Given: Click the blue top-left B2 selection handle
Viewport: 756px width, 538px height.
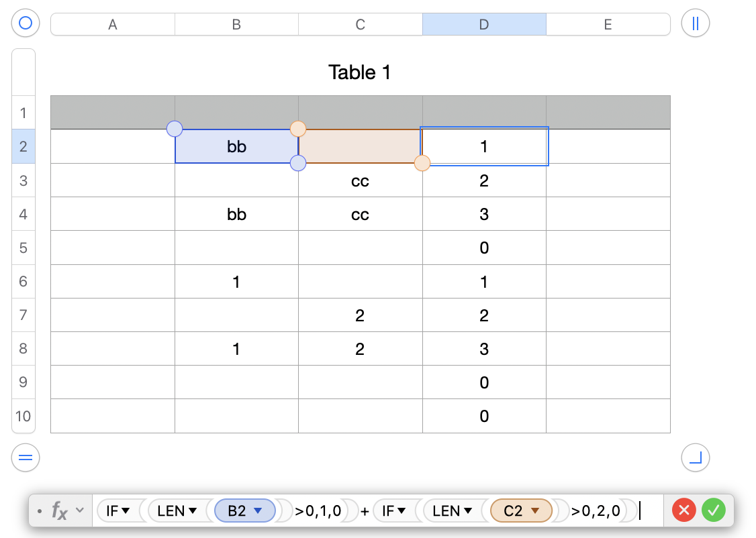Looking at the screenshot, I should 175,129.
